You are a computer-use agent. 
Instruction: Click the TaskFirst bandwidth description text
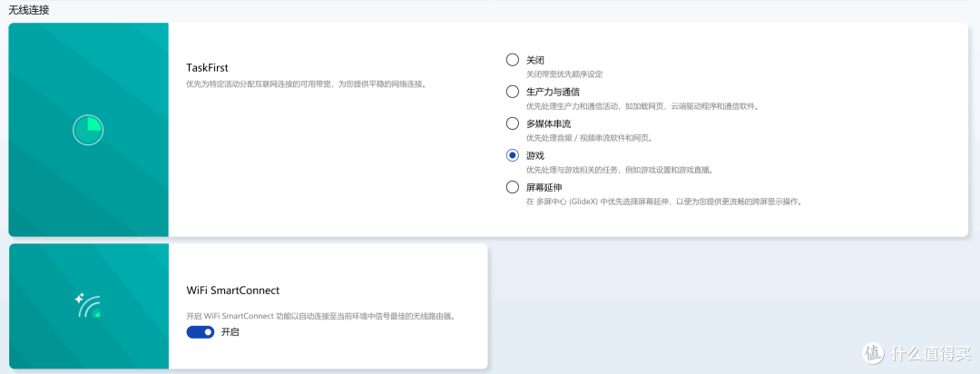(307, 84)
